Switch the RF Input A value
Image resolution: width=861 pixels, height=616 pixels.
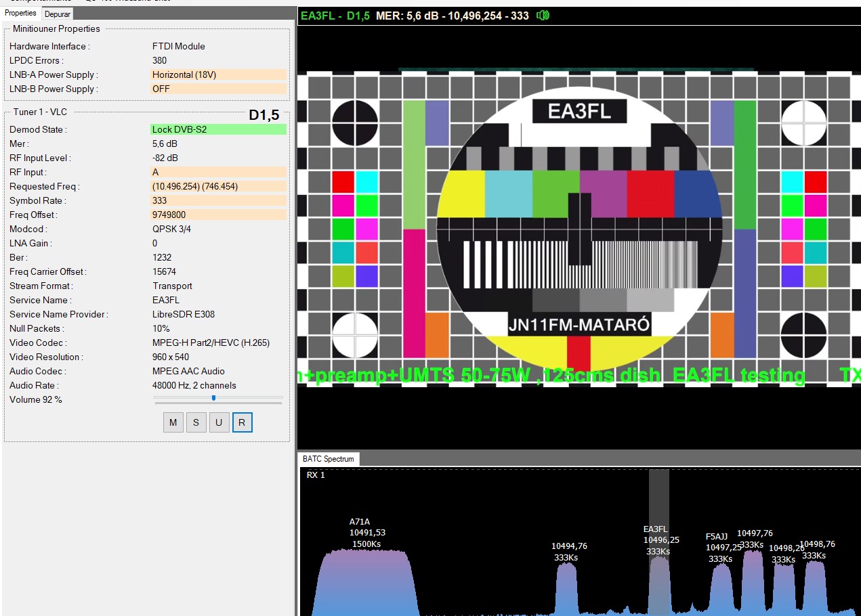point(218,173)
